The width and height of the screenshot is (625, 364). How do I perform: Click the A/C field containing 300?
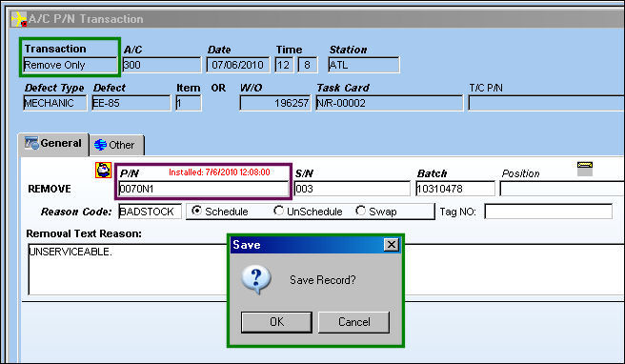[x=162, y=65]
